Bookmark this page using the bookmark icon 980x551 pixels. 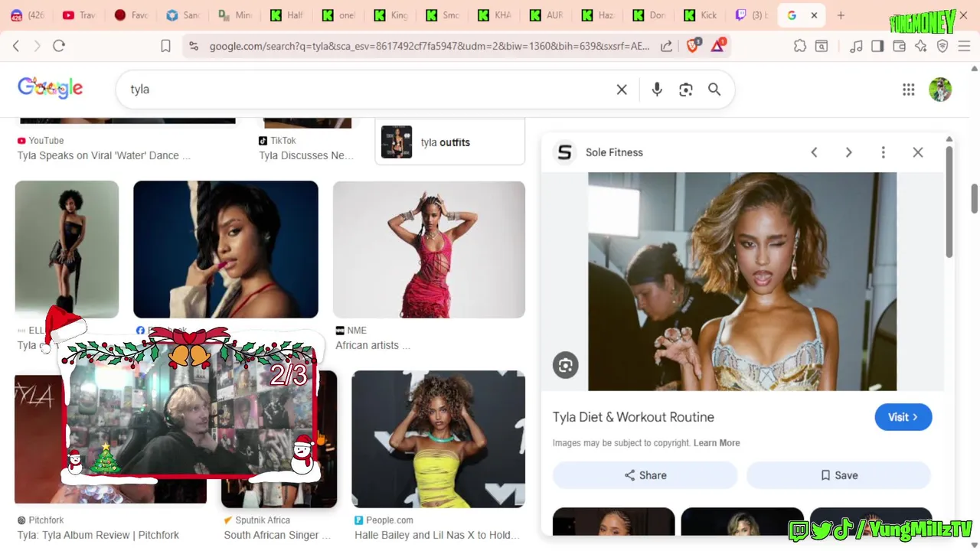[x=165, y=46]
